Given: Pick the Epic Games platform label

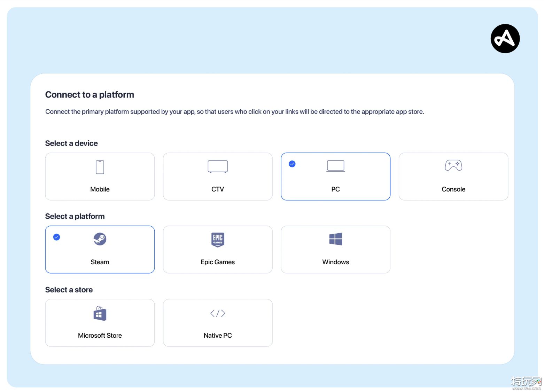Looking at the screenshot, I should tap(218, 262).
